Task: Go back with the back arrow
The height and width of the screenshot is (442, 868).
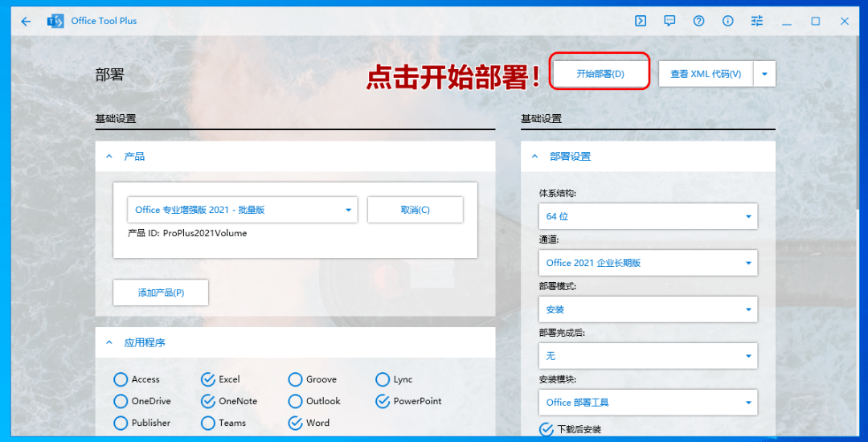Action: 26,21
